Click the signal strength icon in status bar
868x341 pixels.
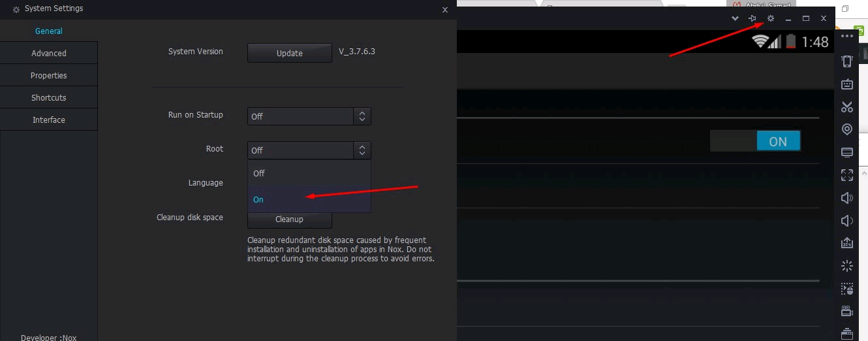pyautogui.click(x=775, y=42)
